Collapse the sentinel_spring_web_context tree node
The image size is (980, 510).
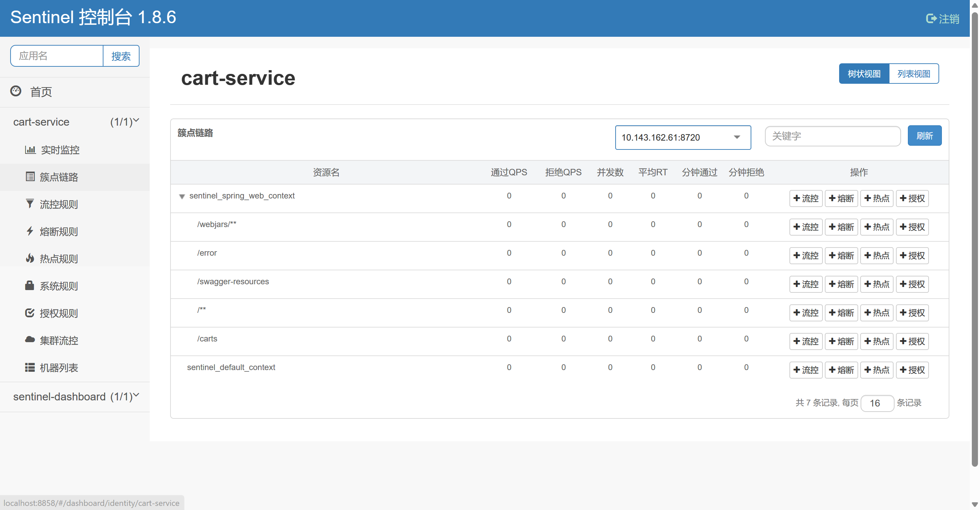[x=182, y=196]
